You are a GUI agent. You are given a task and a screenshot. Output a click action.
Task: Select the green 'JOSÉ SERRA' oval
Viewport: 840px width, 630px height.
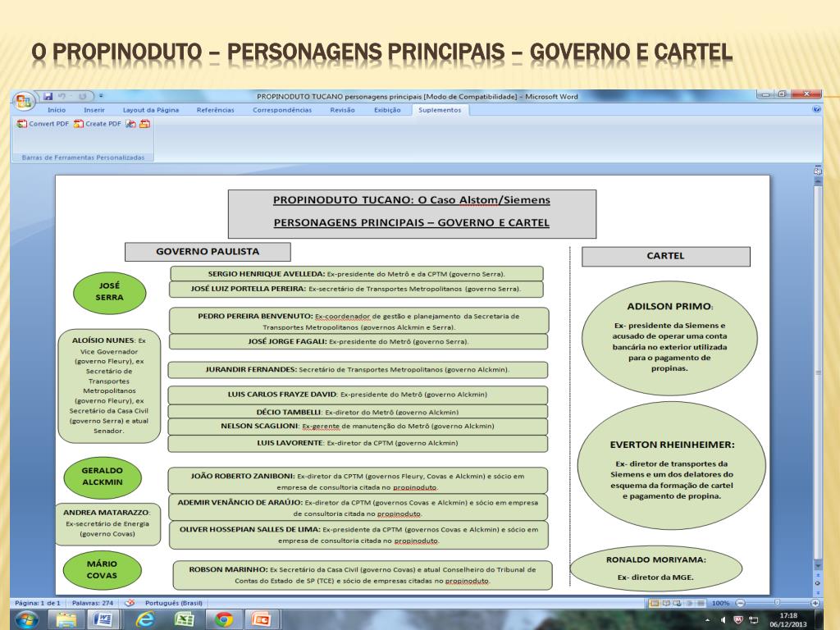coord(109,293)
